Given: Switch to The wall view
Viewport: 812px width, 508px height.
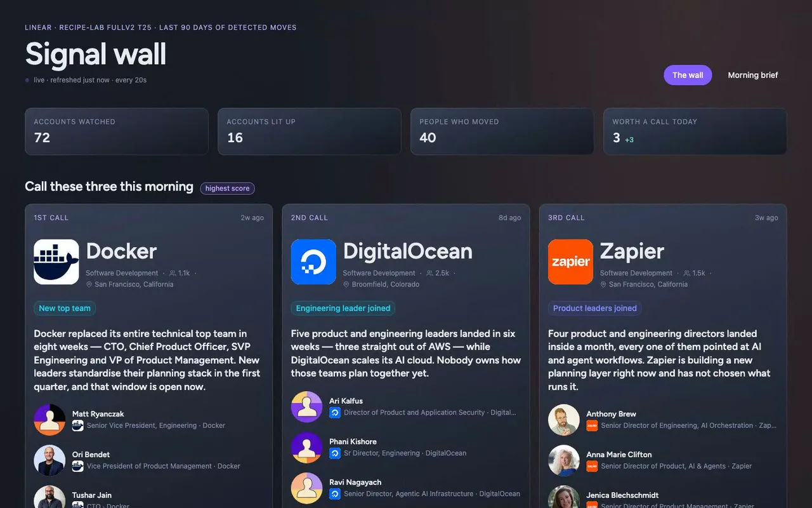Looking at the screenshot, I should (x=688, y=75).
